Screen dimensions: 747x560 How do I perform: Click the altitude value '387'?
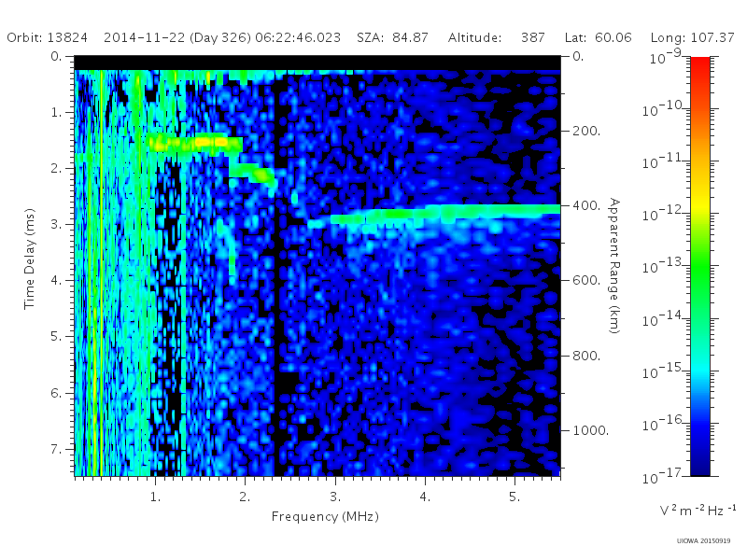point(532,37)
